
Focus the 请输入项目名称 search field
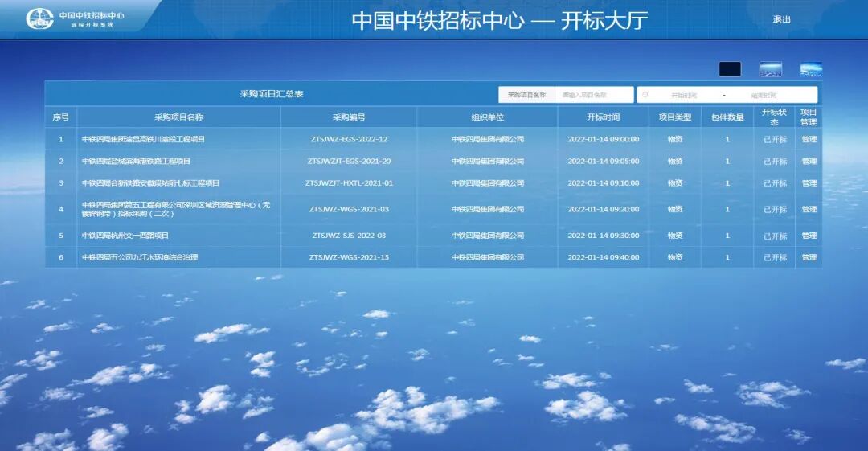pos(594,95)
